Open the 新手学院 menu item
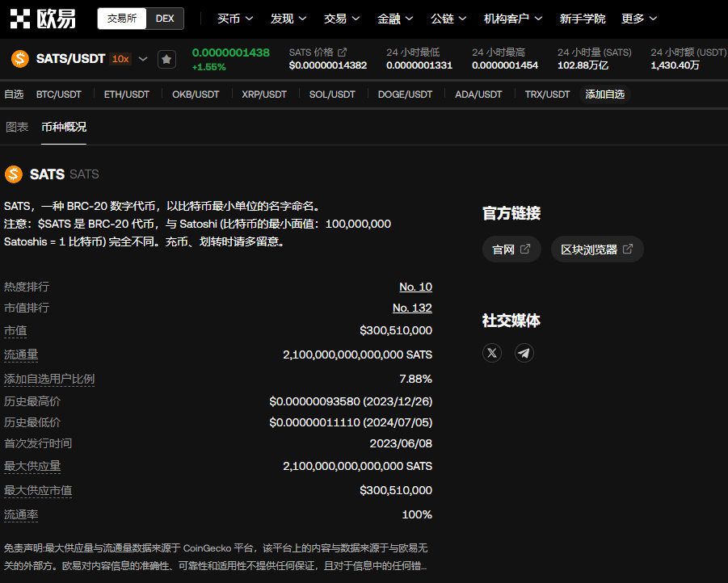 582,19
